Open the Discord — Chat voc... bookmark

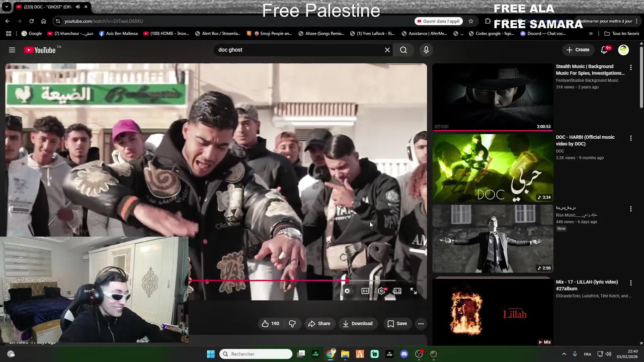click(x=543, y=34)
